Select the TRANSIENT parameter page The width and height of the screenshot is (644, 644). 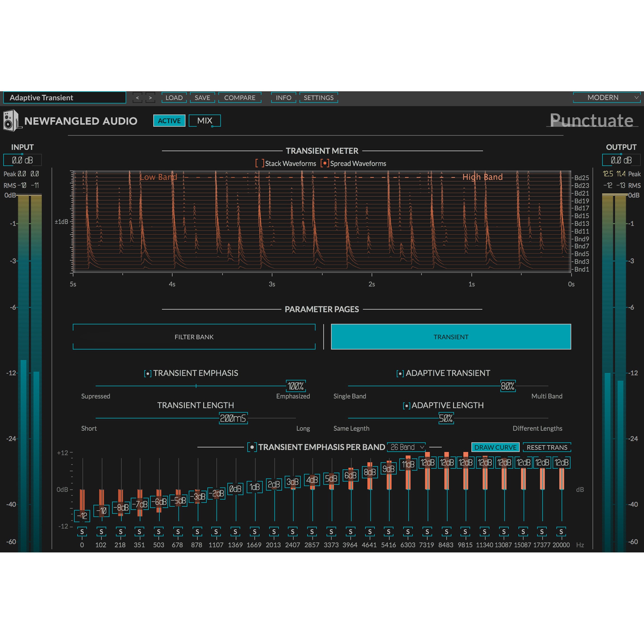(x=451, y=337)
